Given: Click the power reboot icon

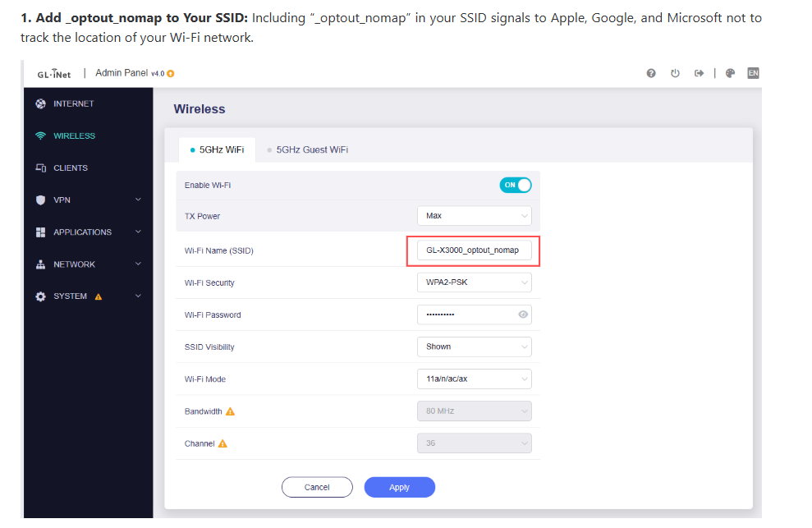Looking at the screenshot, I should click(x=675, y=73).
